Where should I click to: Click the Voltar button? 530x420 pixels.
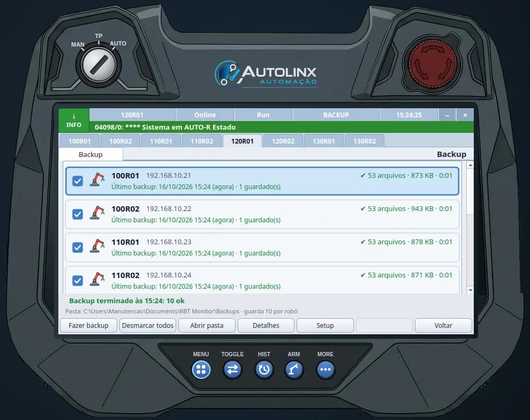tap(443, 325)
